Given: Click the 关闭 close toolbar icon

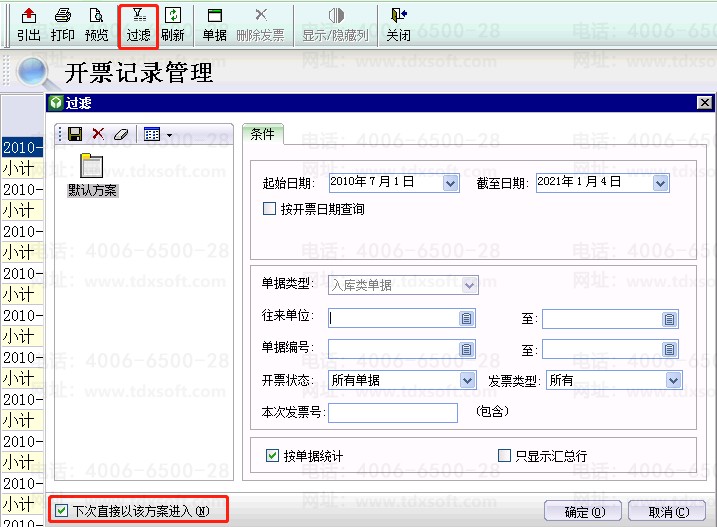Looking at the screenshot, I should coord(398,25).
